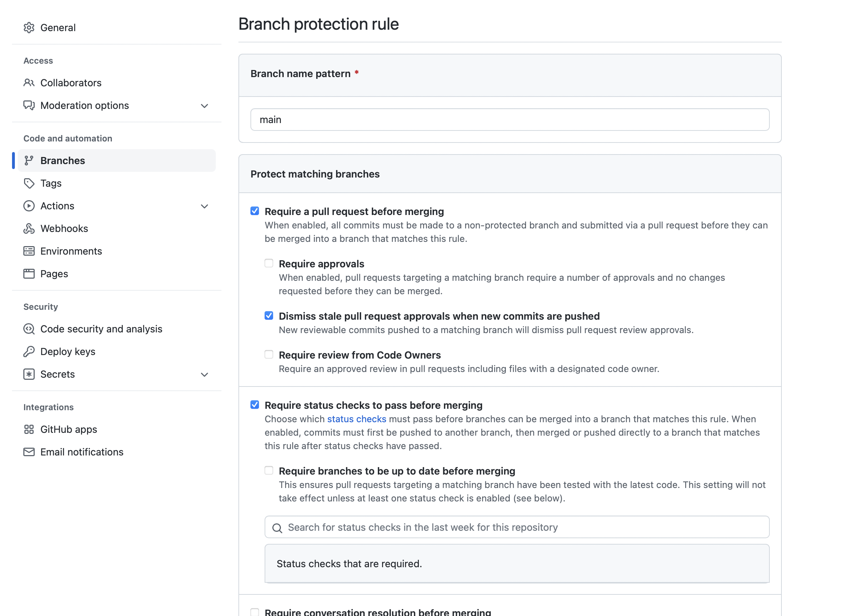Click the Environments server icon
The height and width of the screenshot is (616, 849).
[29, 251]
